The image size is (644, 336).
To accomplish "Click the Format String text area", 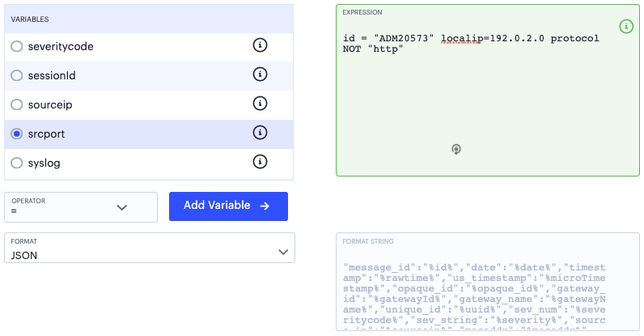I will click(x=488, y=282).
